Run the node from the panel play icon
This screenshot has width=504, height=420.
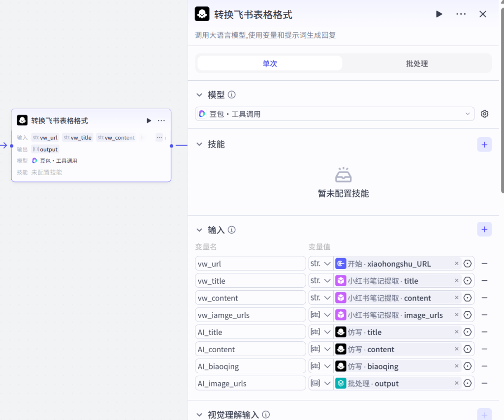(x=439, y=14)
